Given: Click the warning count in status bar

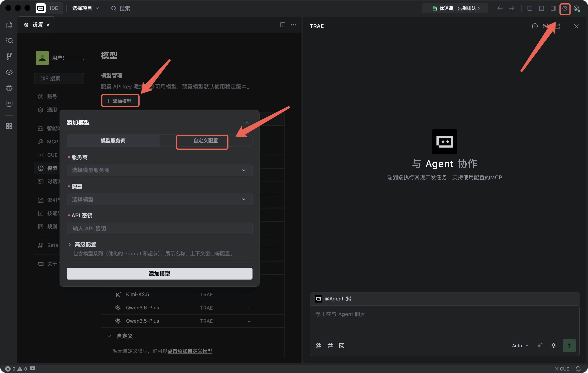Looking at the screenshot, I should 22,369.
